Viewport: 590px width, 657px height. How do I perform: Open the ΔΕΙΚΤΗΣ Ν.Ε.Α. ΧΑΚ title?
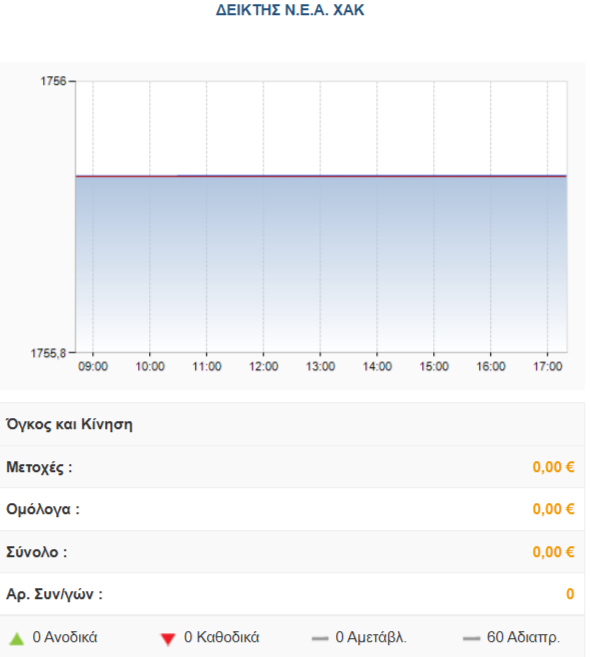tap(290, 10)
